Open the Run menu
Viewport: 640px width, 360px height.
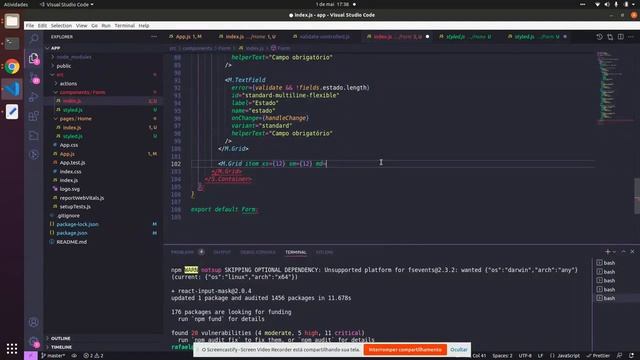tap(106, 25)
